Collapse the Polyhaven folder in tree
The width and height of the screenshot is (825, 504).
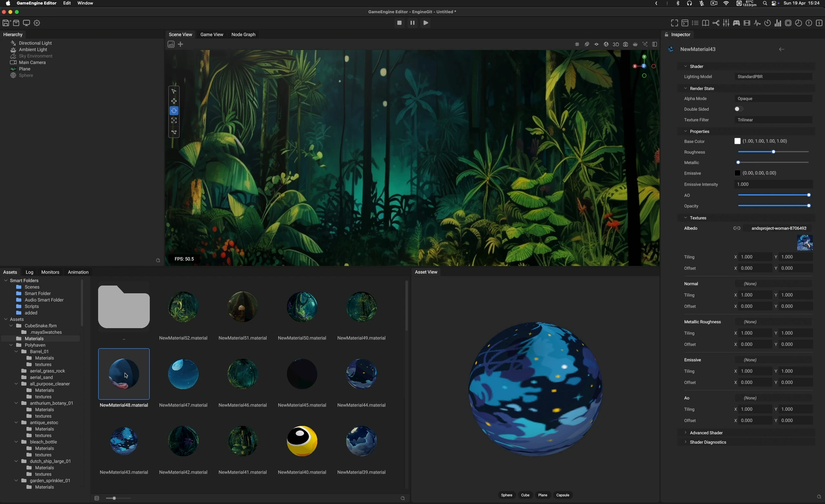[11, 345]
